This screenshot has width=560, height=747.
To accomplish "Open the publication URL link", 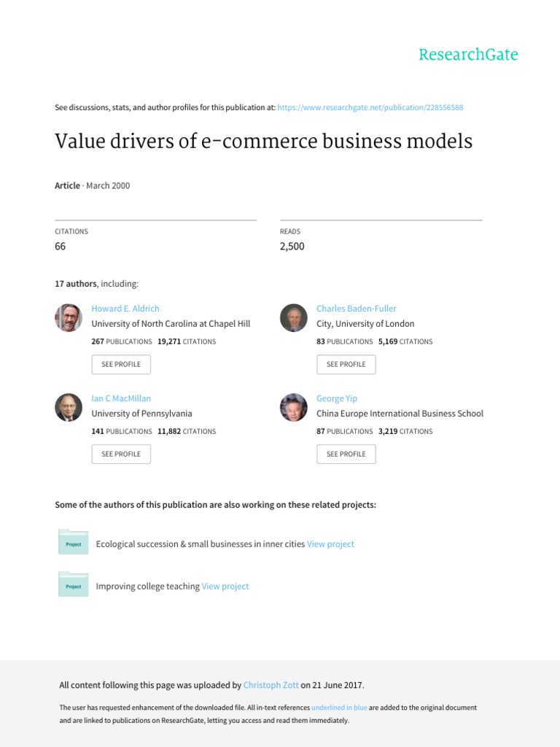I will (x=370, y=107).
